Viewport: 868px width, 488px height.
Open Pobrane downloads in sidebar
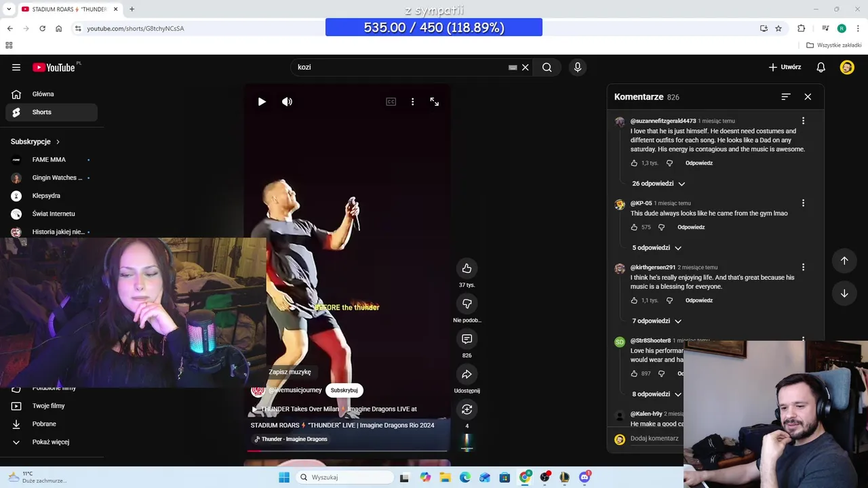(52, 424)
